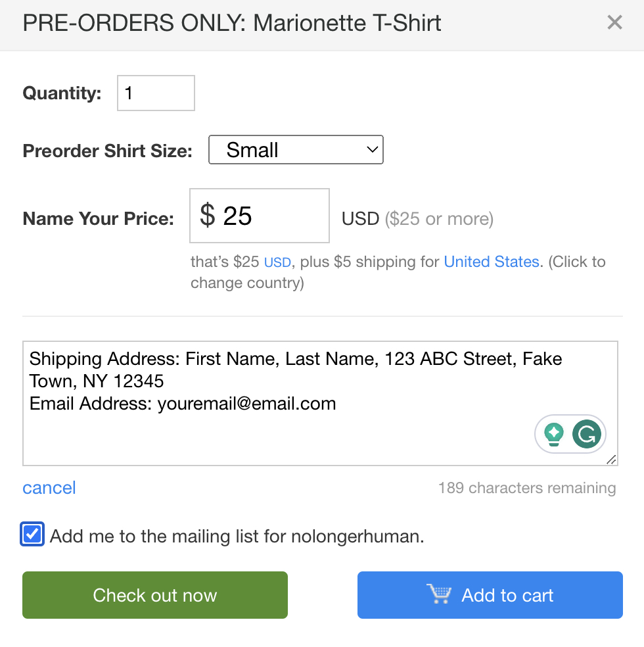The height and width of the screenshot is (647, 644).
Task: Click the shopping cart icon
Action: 439,594
